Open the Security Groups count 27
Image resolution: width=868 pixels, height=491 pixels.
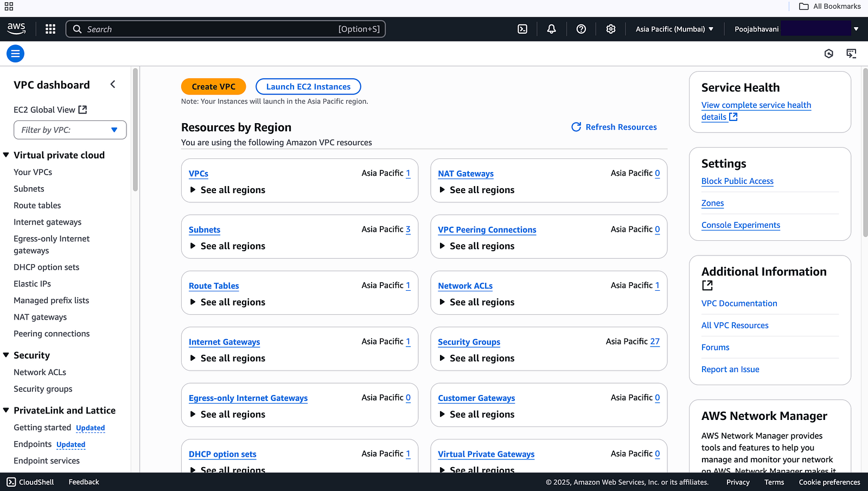pyautogui.click(x=655, y=341)
